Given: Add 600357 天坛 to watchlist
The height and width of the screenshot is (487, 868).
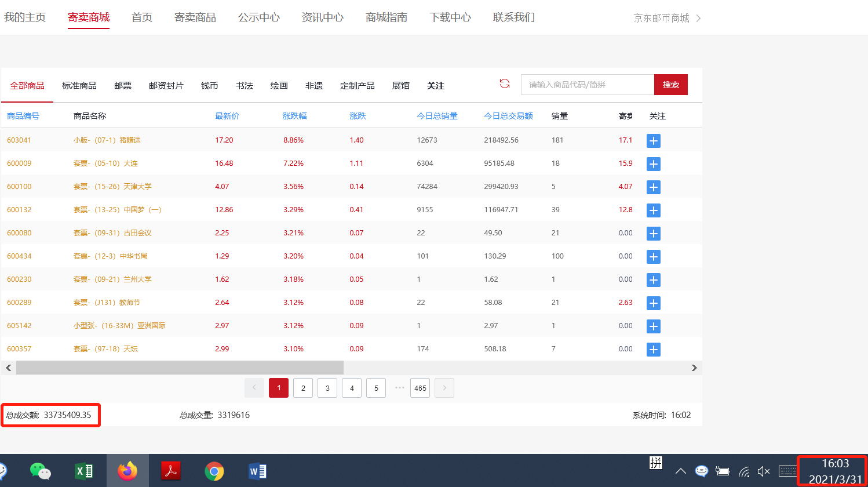Looking at the screenshot, I should pos(654,350).
